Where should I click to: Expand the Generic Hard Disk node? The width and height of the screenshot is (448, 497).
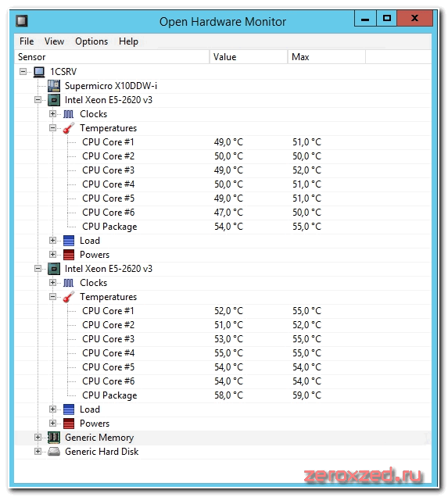(x=38, y=452)
